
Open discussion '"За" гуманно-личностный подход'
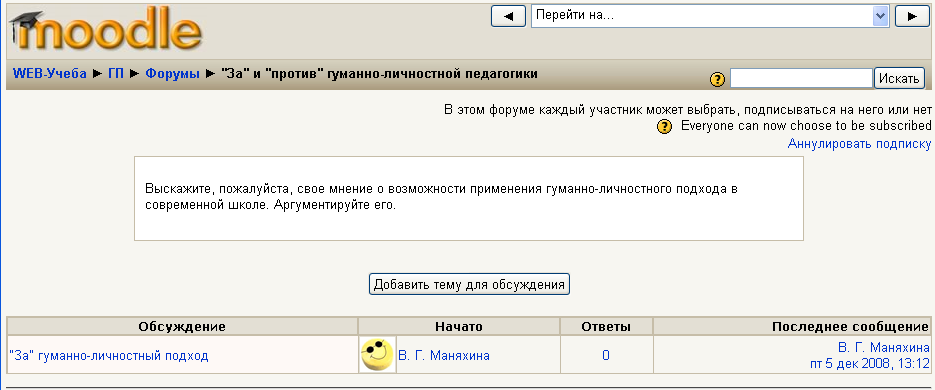click(x=109, y=356)
